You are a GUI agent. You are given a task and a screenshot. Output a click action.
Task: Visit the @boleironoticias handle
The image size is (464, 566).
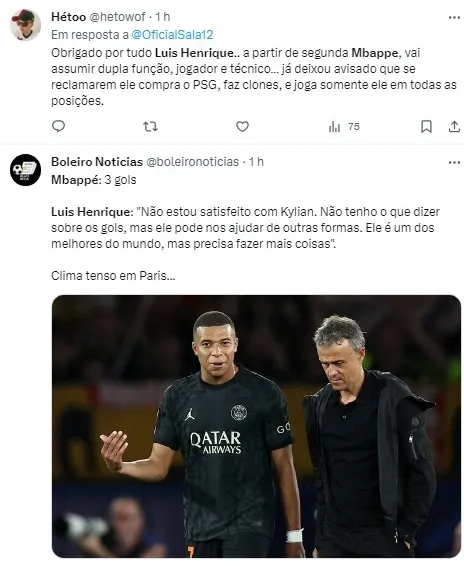pyautogui.click(x=192, y=162)
